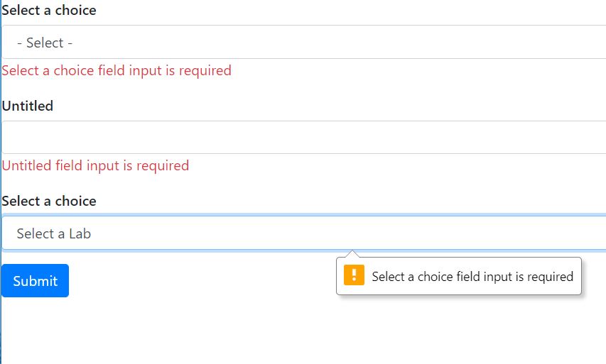Click the "- Select -" placeholder text
606x364 pixels.
click(x=45, y=43)
